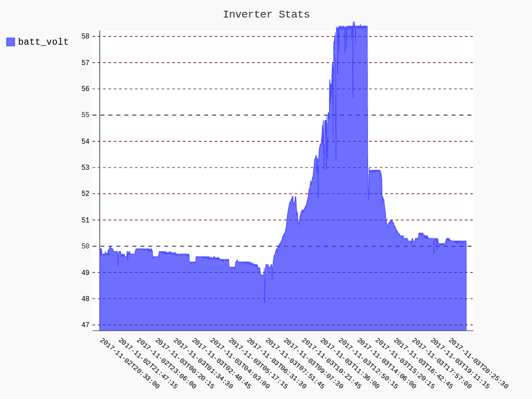Click x-axis label 2017-11-03T20:25:30
The height and width of the screenshot is (399, 532).
[478, 363]
